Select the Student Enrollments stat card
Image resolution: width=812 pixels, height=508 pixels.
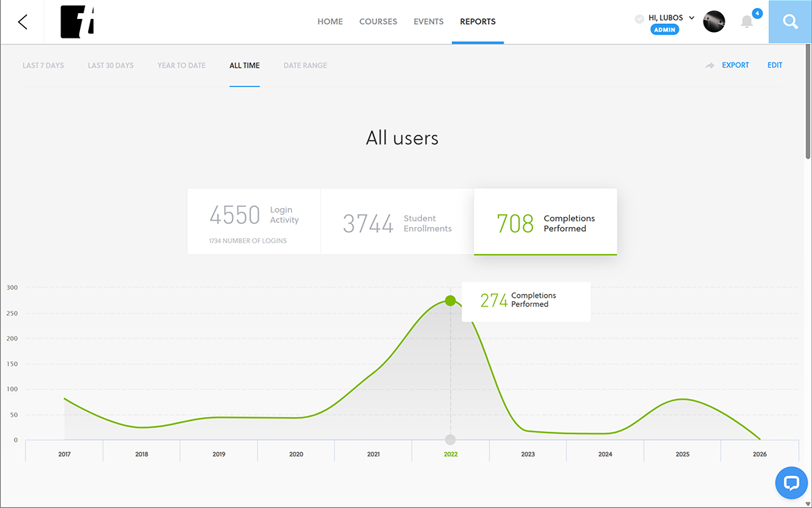(x=397, y=222)
